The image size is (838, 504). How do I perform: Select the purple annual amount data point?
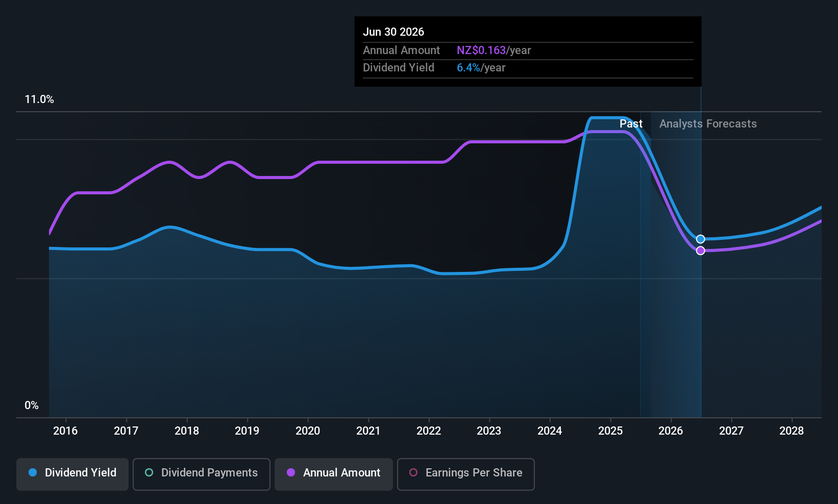(701, 250)
